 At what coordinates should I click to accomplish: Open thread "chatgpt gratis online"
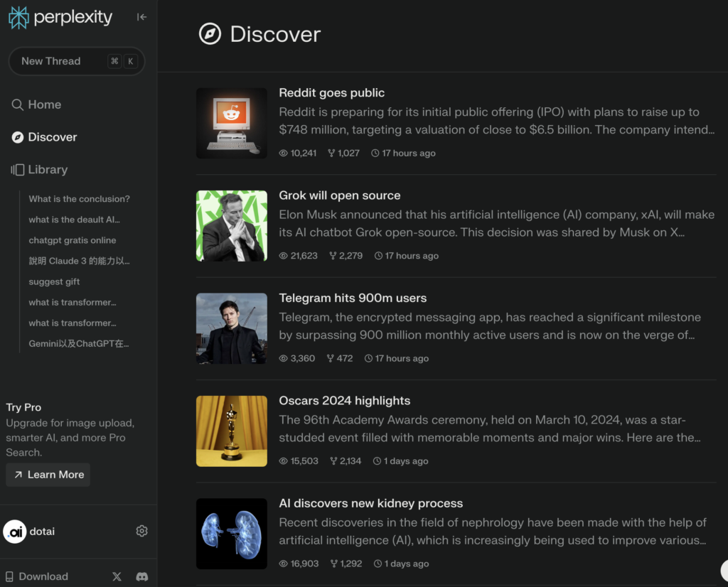(x=73, y=240)
